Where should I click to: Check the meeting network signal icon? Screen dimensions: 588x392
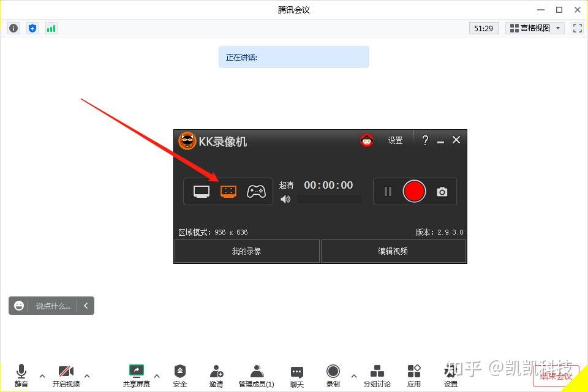pos(51,28)
